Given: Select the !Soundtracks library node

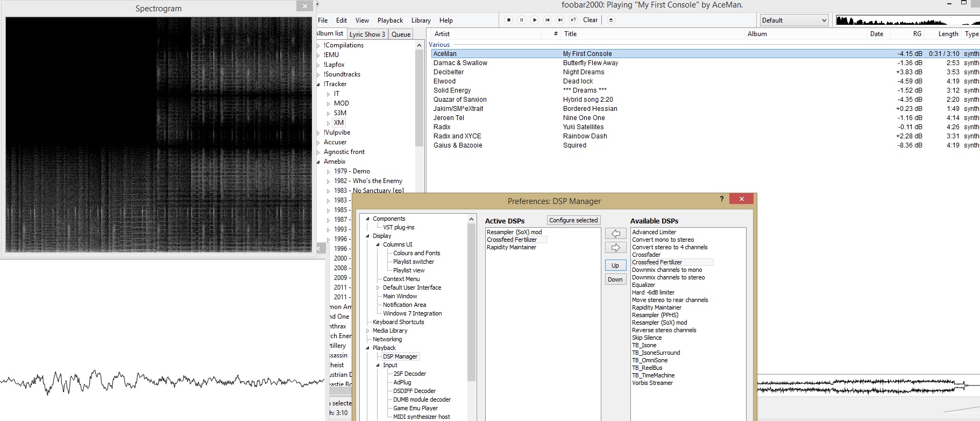Looking at the screenshot, I should (x=342, y=74).
